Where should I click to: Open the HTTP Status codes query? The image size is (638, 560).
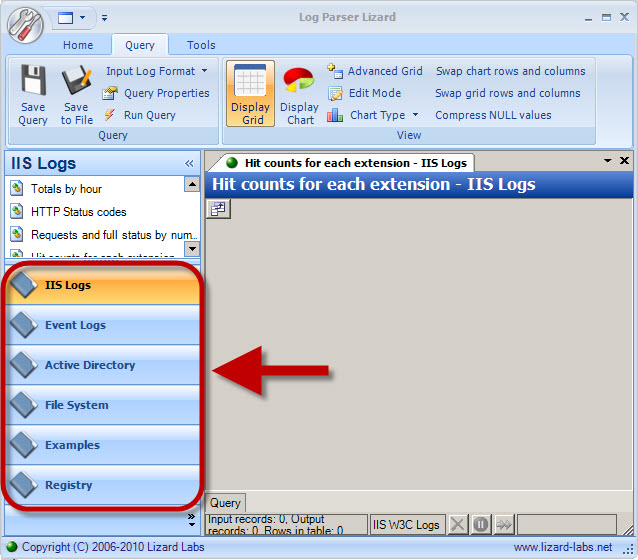point(79,212)
